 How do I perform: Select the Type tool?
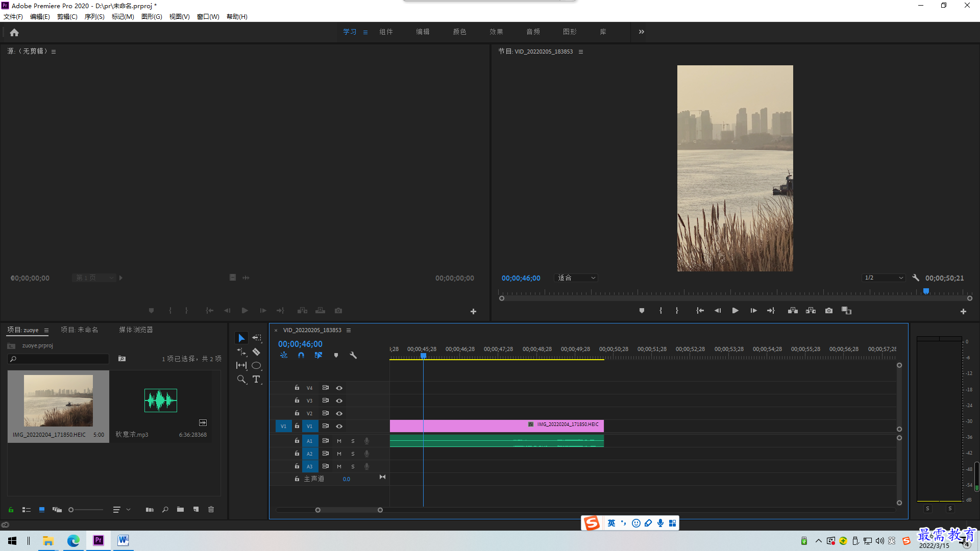tap(256, 379)
